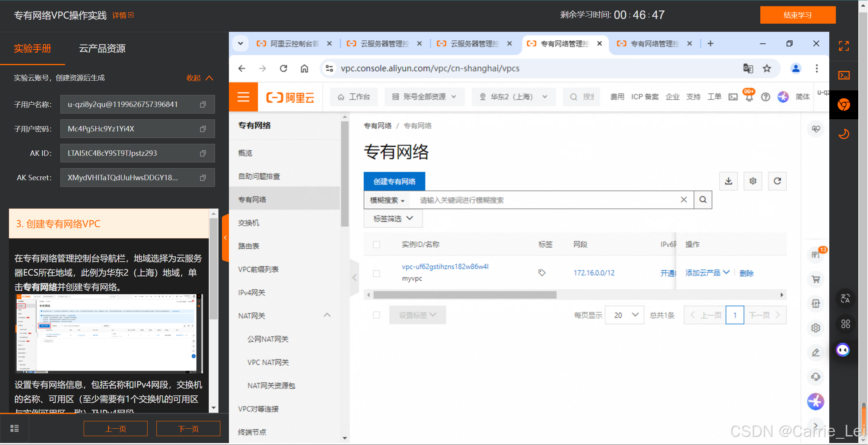
Task: Select all VPCs header checkbox
Action: 376,245
